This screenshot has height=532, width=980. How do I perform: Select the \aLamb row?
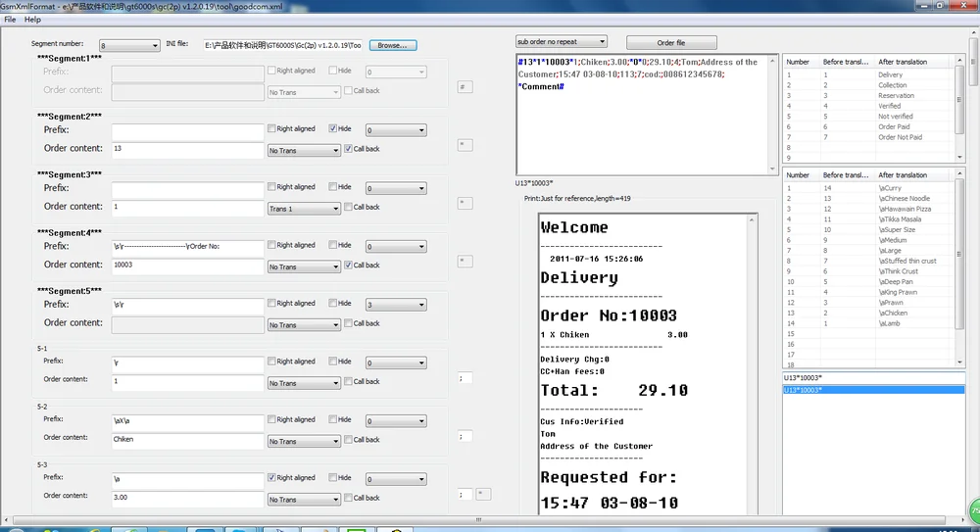869,323
